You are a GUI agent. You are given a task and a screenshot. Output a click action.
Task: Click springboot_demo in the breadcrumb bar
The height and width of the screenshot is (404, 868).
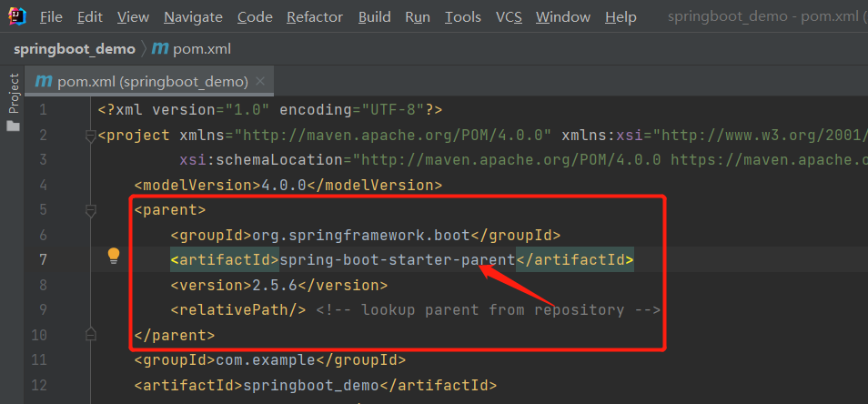(x=75, y=49)
